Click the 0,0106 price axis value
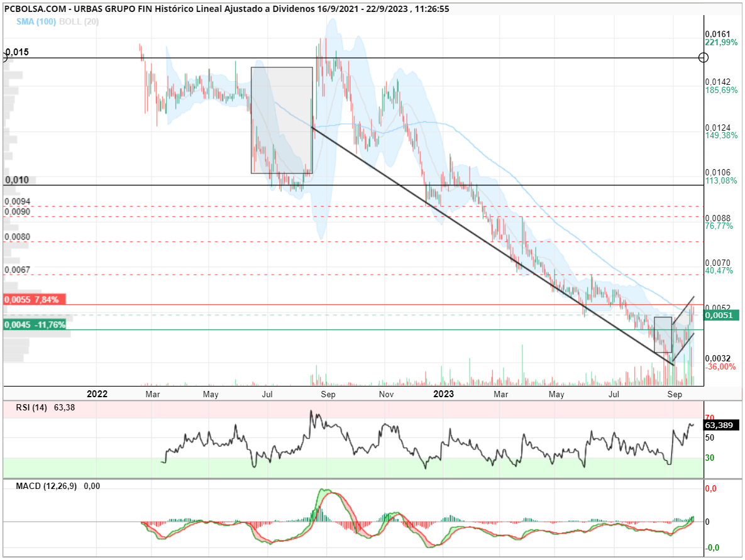Image resolution: width=745 pixels, height=560 pixels. tap(717, 172)
